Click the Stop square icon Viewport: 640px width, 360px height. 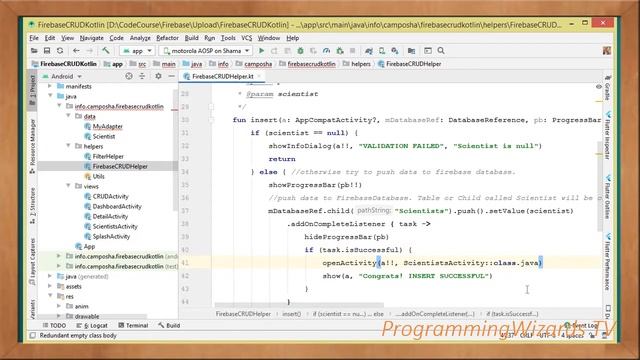click(x=353, y=51)
